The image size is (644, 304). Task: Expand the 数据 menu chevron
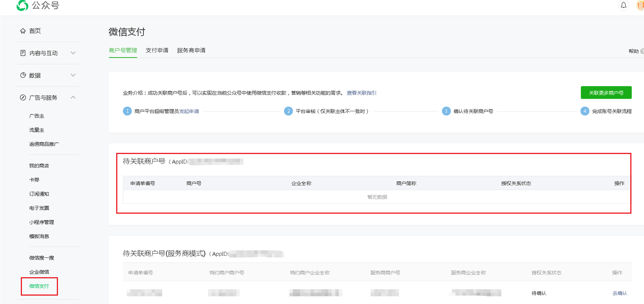coord(73,75)
